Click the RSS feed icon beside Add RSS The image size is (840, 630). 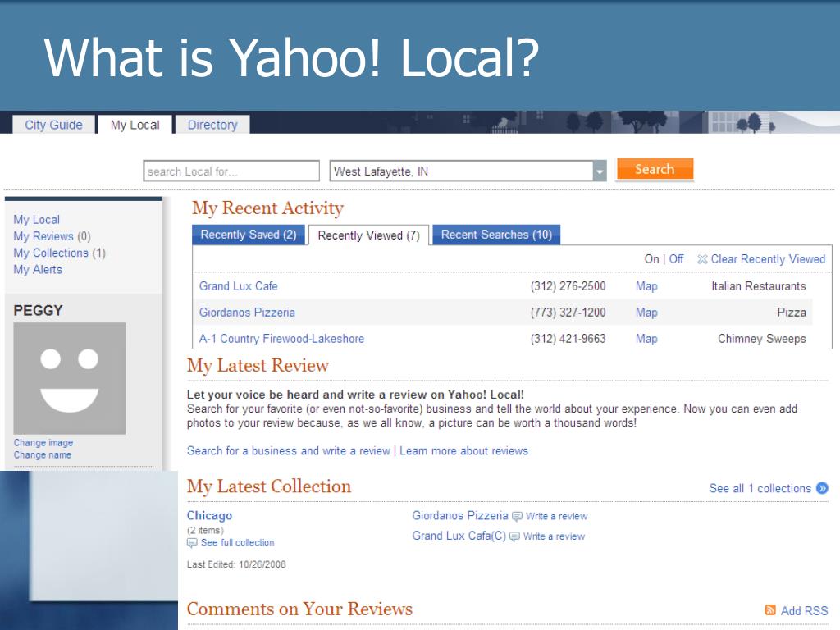(x=770, y=610)
